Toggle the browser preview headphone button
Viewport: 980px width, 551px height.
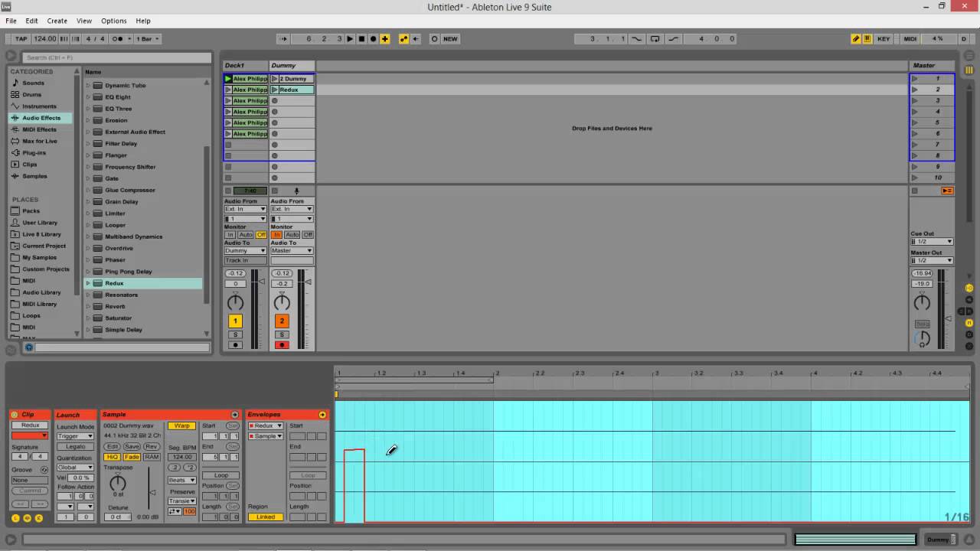coord(29,347)
